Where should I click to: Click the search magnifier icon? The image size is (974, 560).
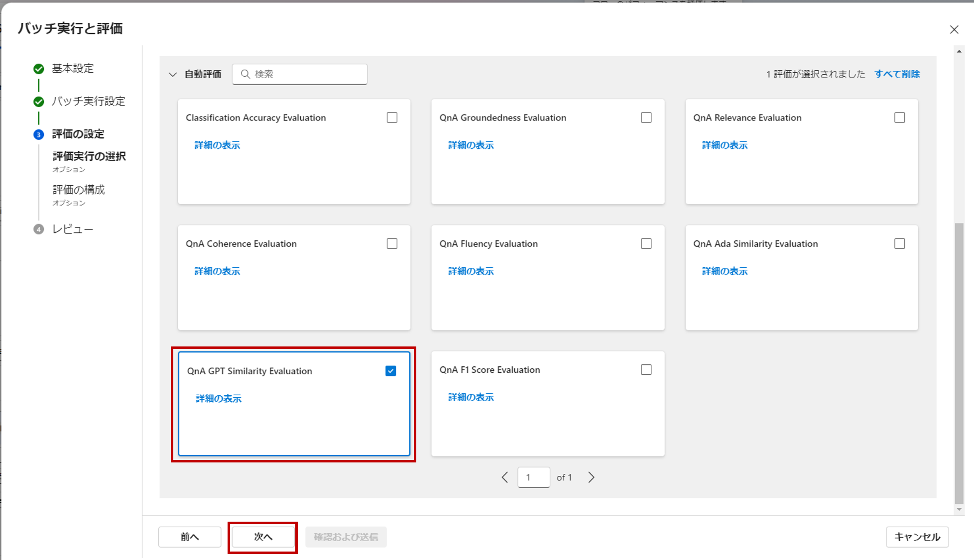[x=245, y=74]
